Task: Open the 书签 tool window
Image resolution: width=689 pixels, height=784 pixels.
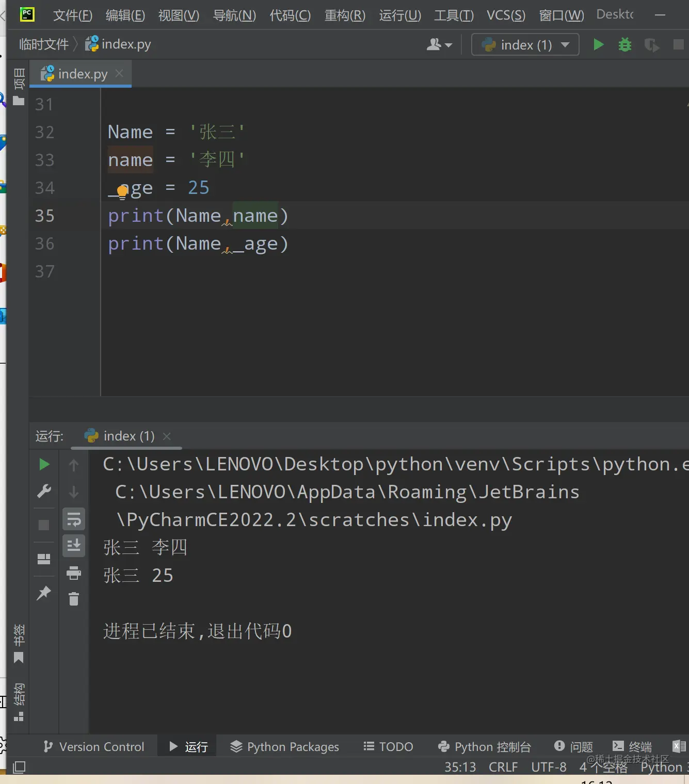Action: [19, 644]
